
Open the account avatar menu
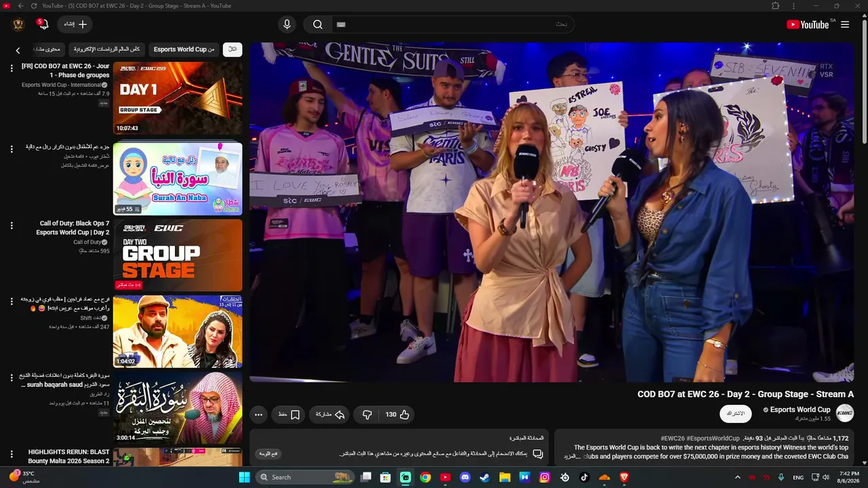click(x=18, y=24)
